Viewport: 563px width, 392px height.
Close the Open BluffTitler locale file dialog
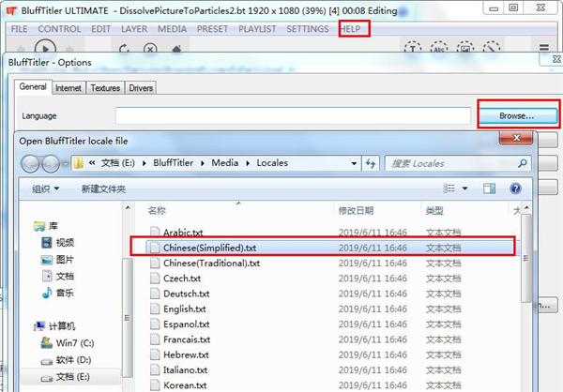click(516, 138)
